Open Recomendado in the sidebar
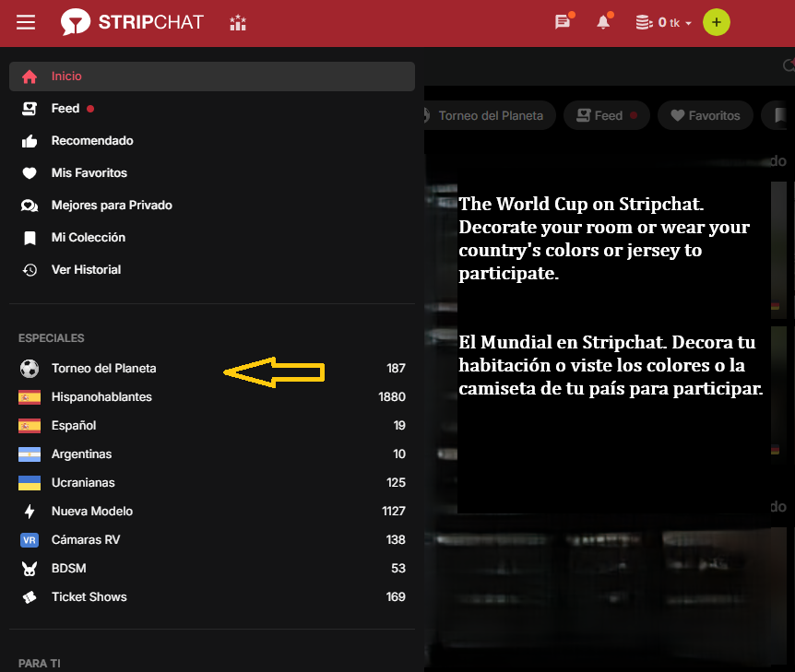This screenshot has height=672, width=795. (x=212, y=141)
